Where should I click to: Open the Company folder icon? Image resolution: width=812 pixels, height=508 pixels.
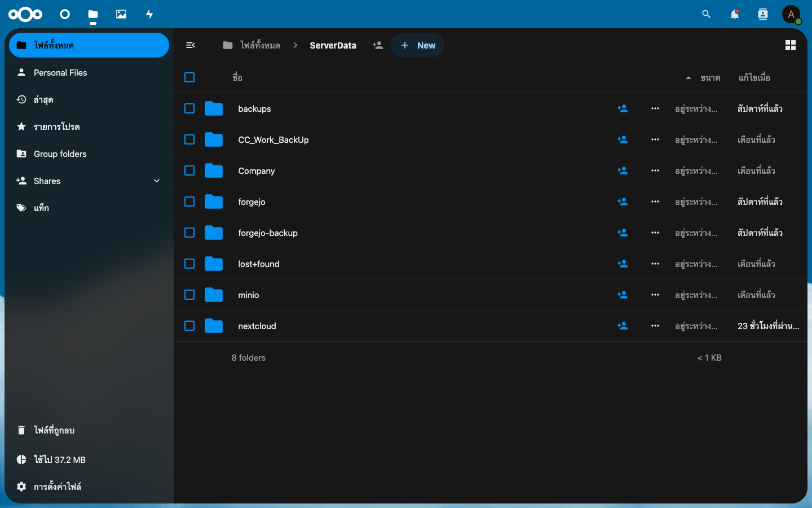[x=214, y=170]
